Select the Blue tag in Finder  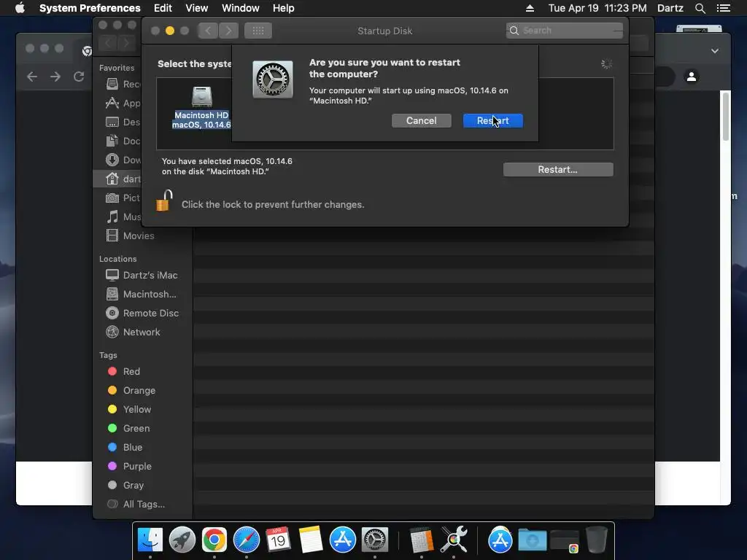coord(125,448)
